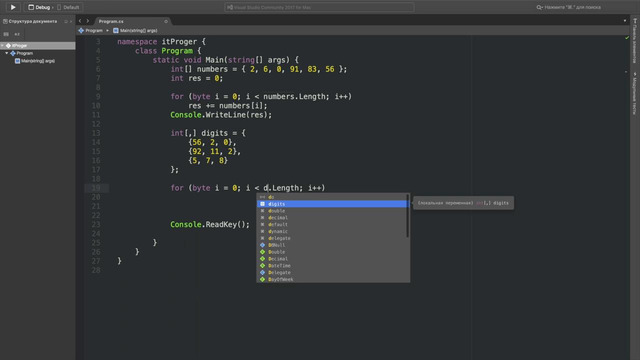Click the green check analysis indicator

627,38
